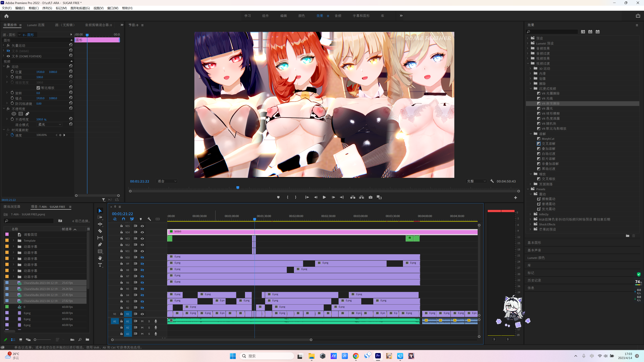Select the Pen tool in tools panel
This screenshot has width=644, height=362.
point(100,244)
